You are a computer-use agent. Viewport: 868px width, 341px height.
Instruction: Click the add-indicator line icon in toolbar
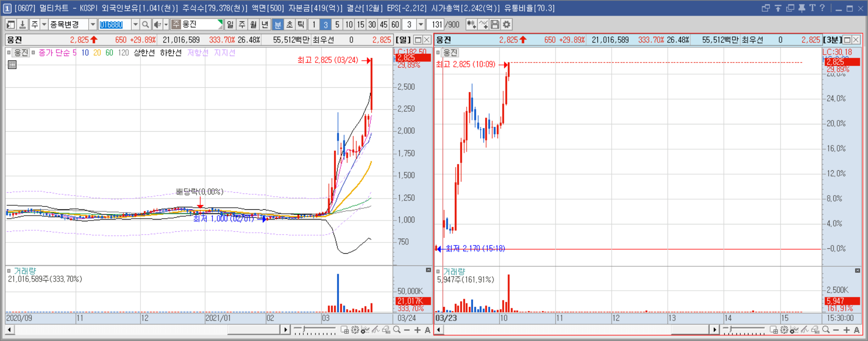[483, 24]
